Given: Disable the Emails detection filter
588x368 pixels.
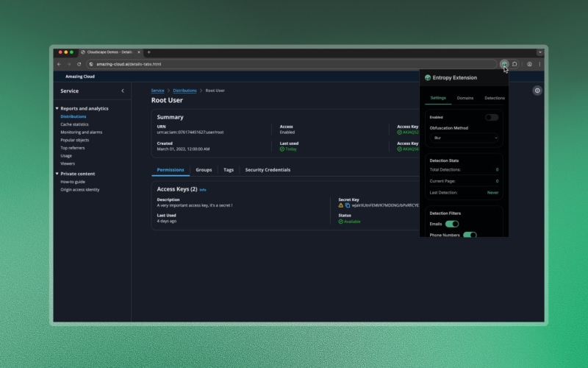Looking at the screenshot, I should tap(451, 224).
